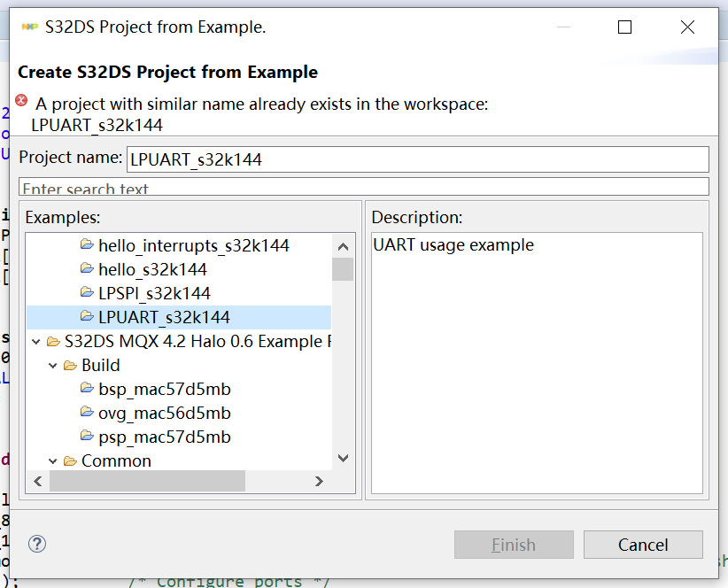Image resolution: width=728 pixels, height=588 pixels.
Task: Click the Cancel button
Action: click(x=643, y=545)
